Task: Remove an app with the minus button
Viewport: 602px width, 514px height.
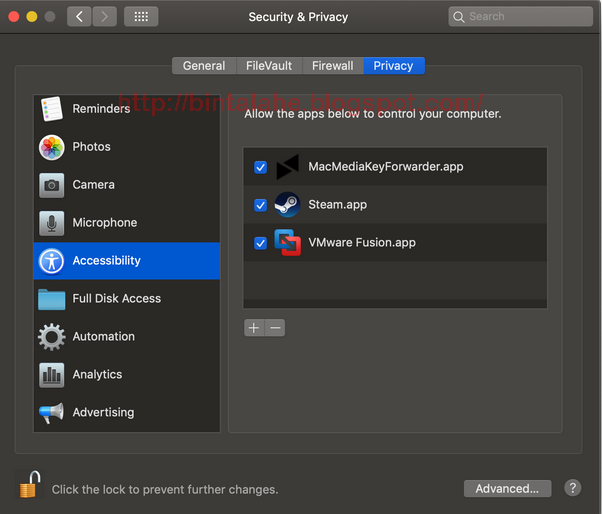Action: tap(275, 328)
